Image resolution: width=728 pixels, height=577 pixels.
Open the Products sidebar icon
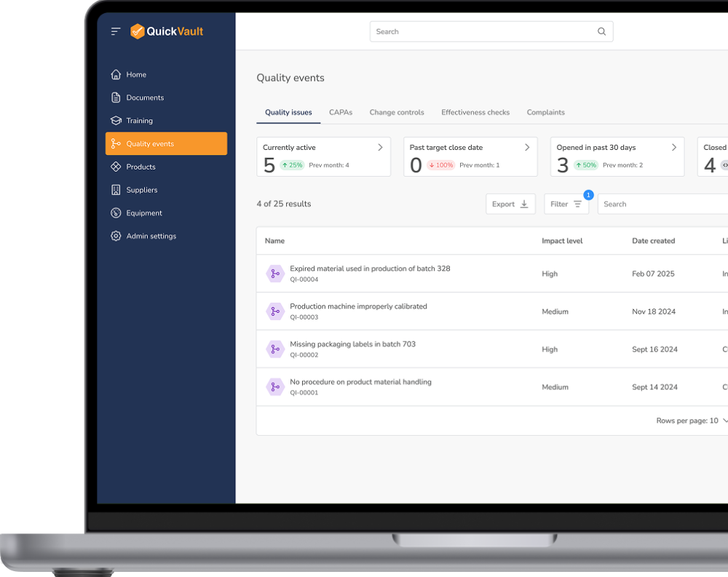pos(116,167)
